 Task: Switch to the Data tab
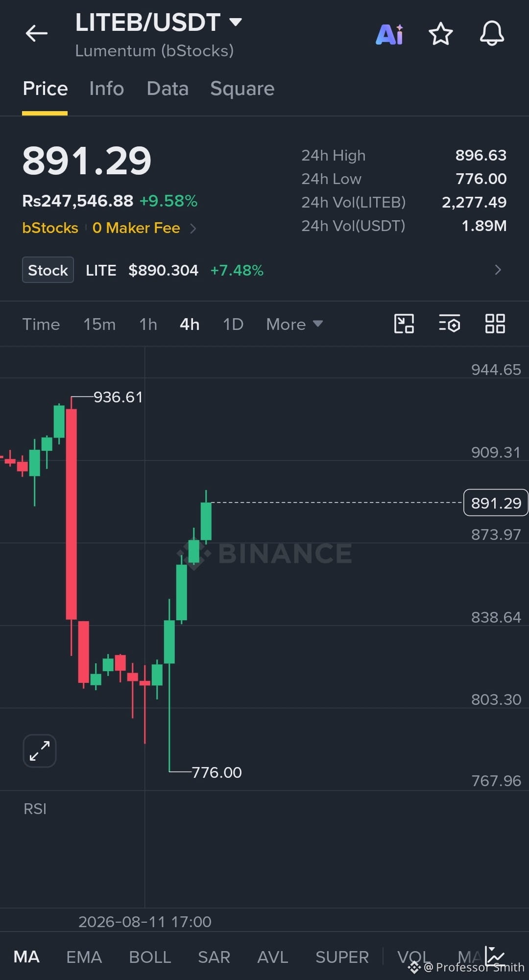pos(168,89)
